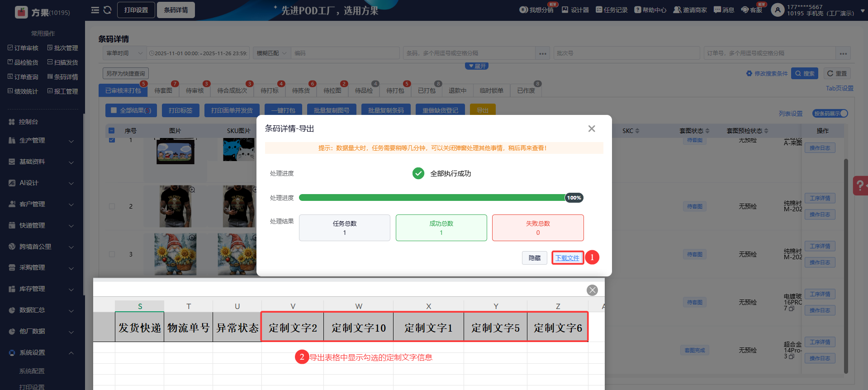Open 任务记录 task records
The height and width of the screenshot is (390, 868).
tap(612, 10)
